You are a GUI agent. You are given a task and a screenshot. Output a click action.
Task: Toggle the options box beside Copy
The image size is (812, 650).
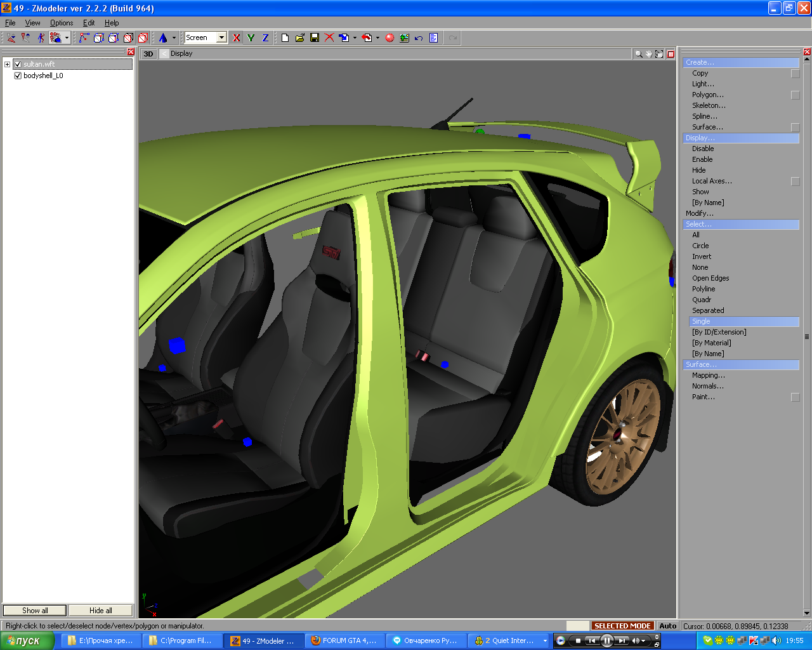point(795,74)
